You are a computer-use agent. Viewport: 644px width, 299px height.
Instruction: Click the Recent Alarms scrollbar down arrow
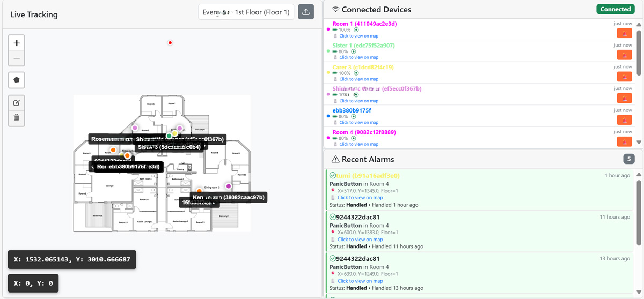coord(639,289)
